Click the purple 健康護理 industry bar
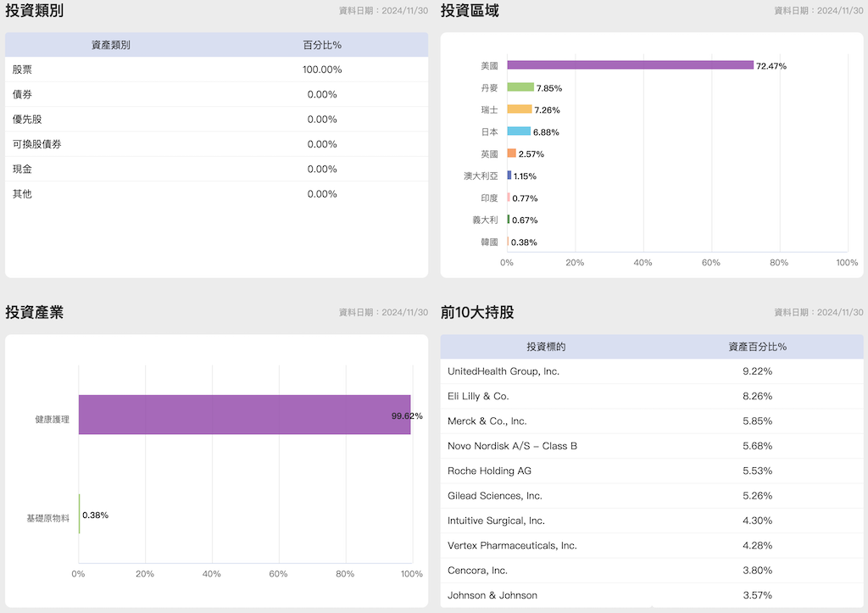The height and width of the screenshot is (613, 868). (x=244, y=415)
